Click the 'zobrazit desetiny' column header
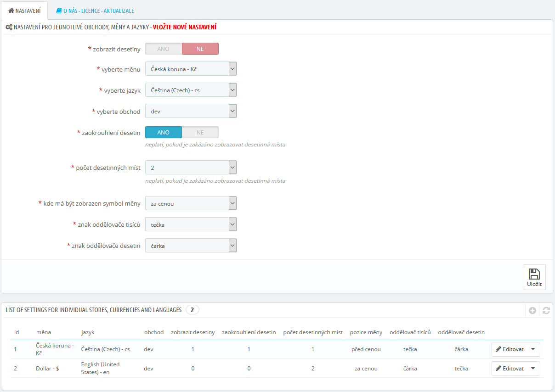 (193, 332)
